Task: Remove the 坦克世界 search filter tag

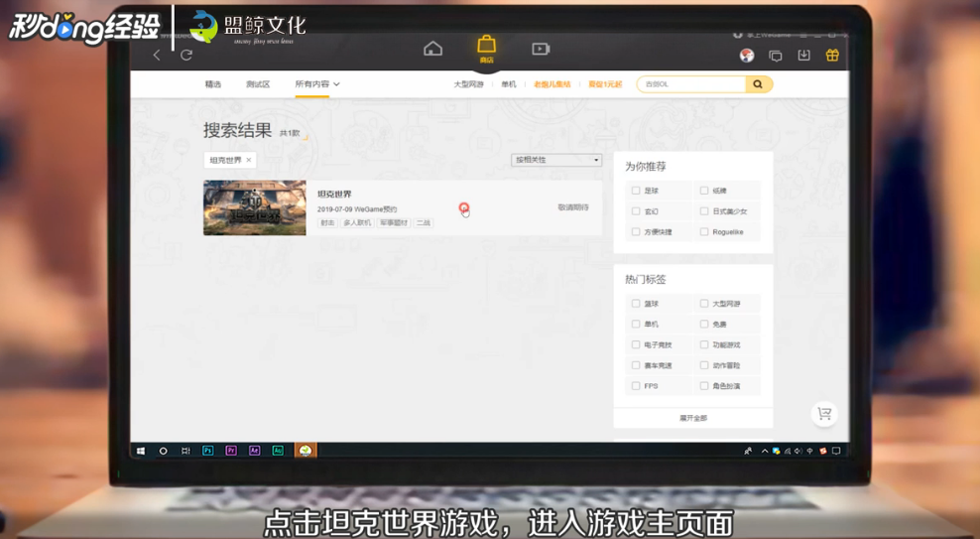Action: pos(249,160)
